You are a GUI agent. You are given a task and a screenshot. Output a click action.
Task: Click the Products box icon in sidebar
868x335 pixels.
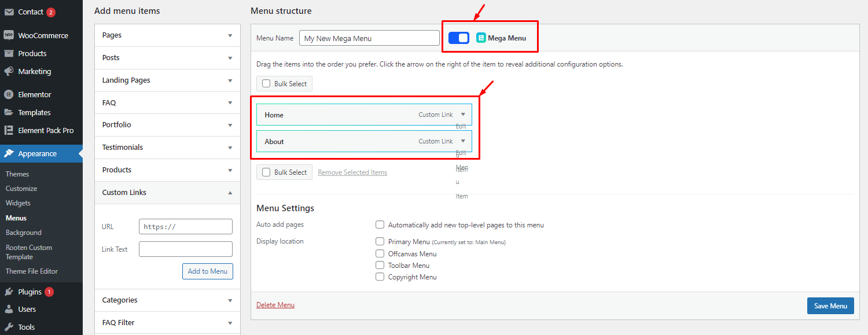[9, 53]
